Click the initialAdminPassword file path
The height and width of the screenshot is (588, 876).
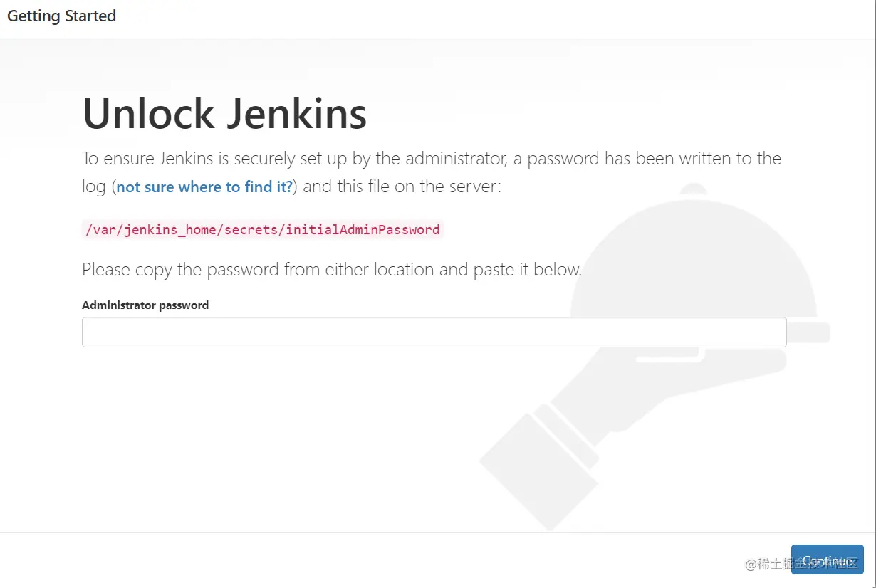click(262, 229)
